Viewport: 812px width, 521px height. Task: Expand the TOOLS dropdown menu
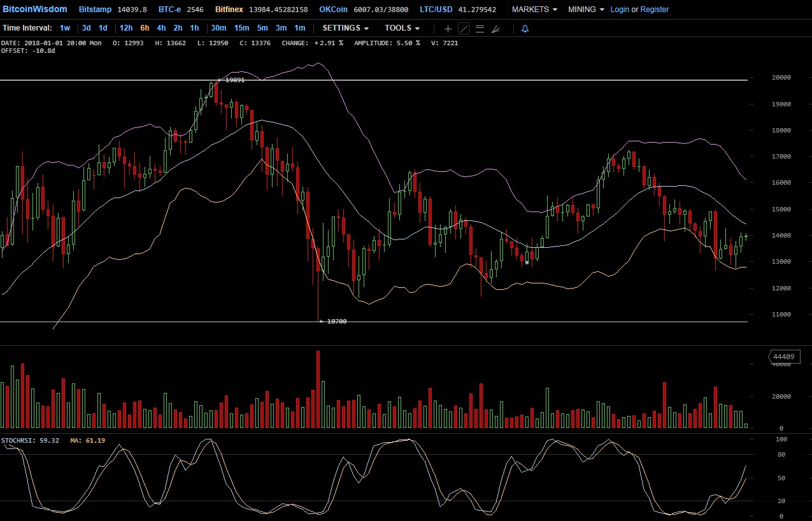click(x=402, y=28)
